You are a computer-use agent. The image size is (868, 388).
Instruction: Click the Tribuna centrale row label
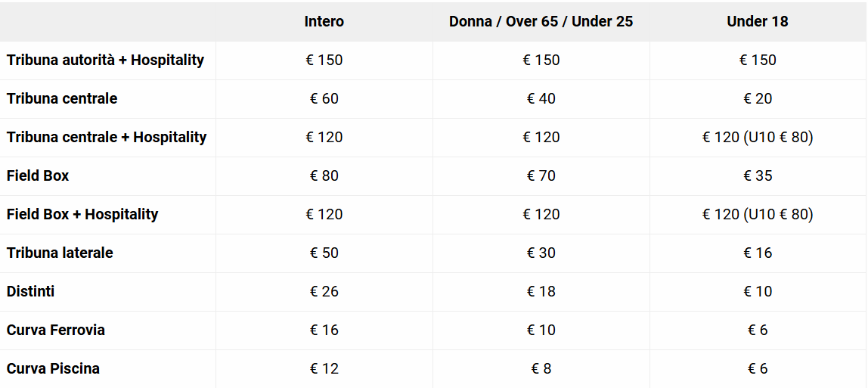point(62,98)
